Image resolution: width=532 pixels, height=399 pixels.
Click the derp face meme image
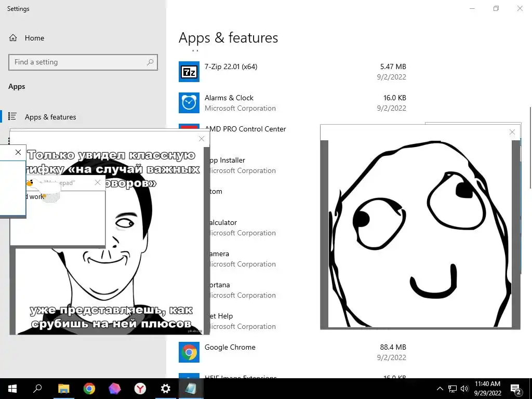coord(420,234)
